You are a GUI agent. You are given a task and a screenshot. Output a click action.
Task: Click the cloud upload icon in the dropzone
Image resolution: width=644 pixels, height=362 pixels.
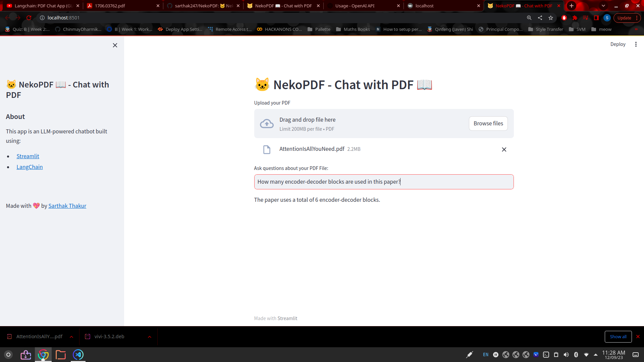(267, 124)
